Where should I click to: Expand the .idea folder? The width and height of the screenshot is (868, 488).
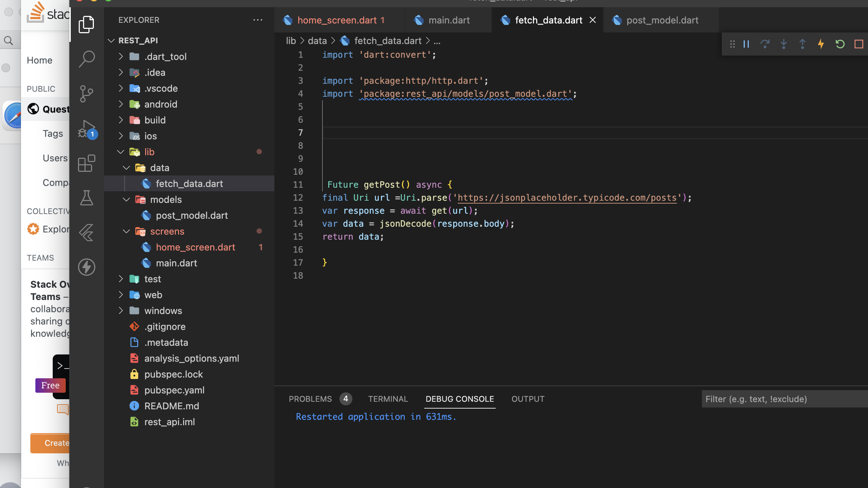click(x=189, y=72)
